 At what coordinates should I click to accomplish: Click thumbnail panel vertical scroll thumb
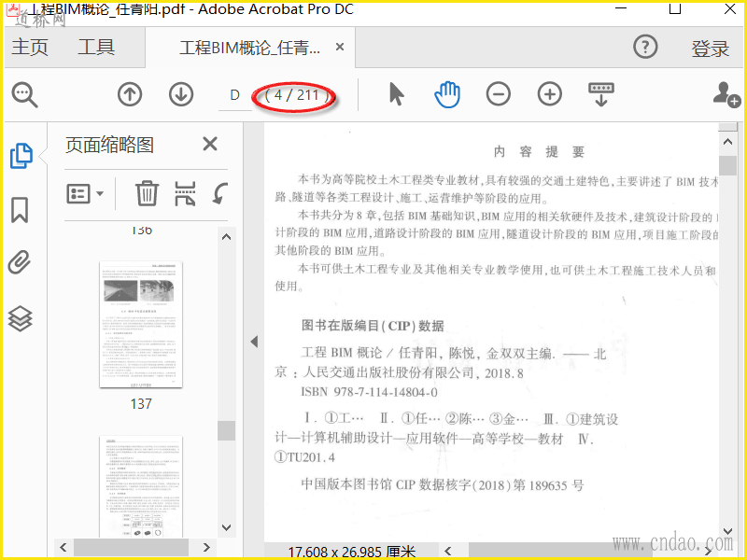[x=226, y=431]
